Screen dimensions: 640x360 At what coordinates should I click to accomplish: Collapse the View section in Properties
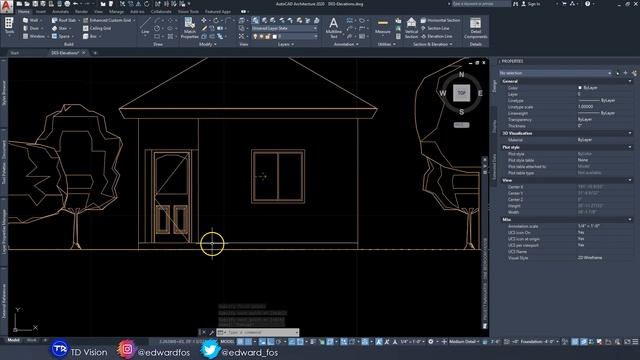pos(630,180)
